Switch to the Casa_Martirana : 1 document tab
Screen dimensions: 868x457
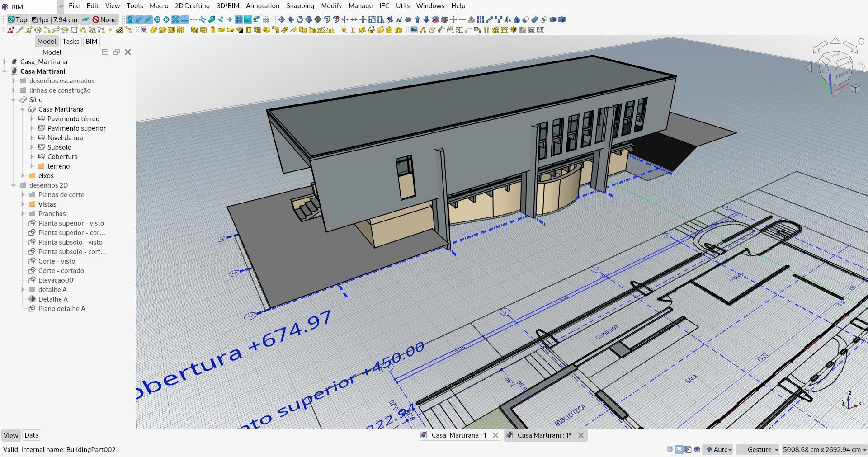(459, 435)
